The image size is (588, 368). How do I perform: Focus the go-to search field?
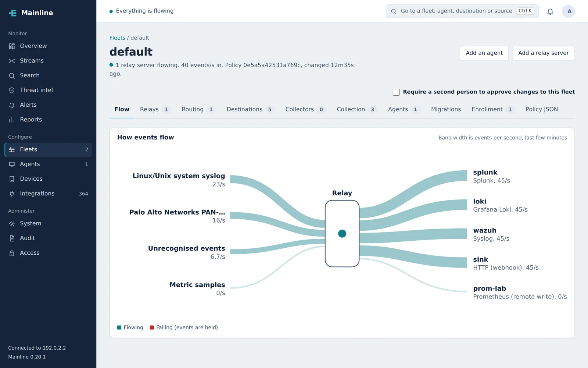462,11
